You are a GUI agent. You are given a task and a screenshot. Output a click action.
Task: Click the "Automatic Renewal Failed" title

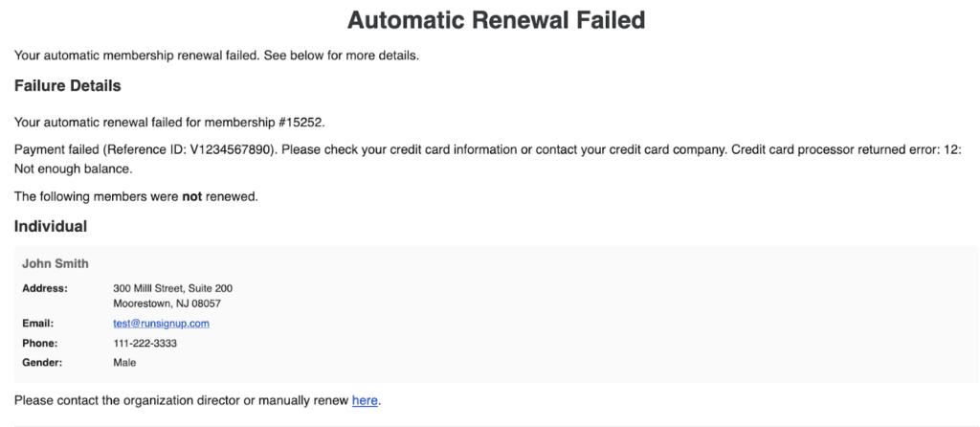point(496,20)
